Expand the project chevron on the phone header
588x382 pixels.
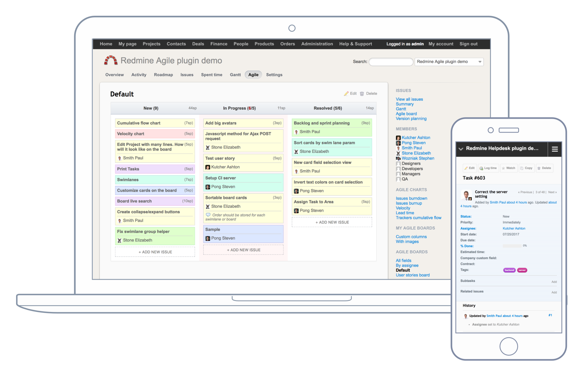click(461, 149)
